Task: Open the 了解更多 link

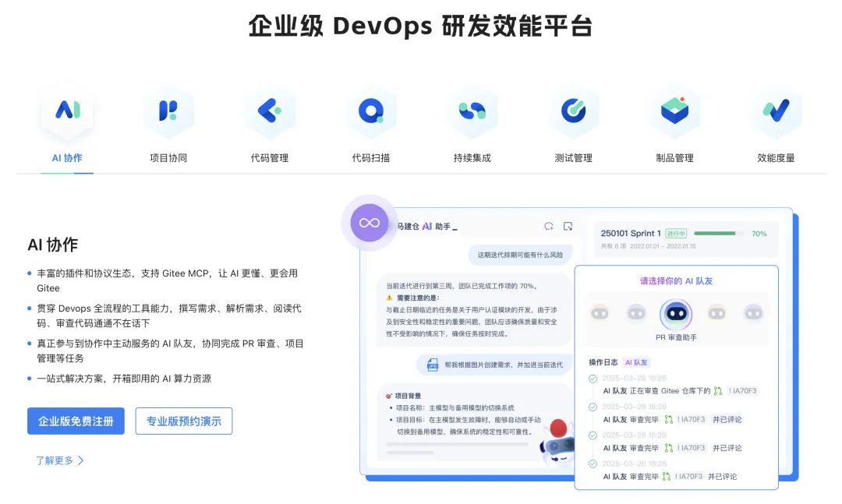Action: pos(59,460)
